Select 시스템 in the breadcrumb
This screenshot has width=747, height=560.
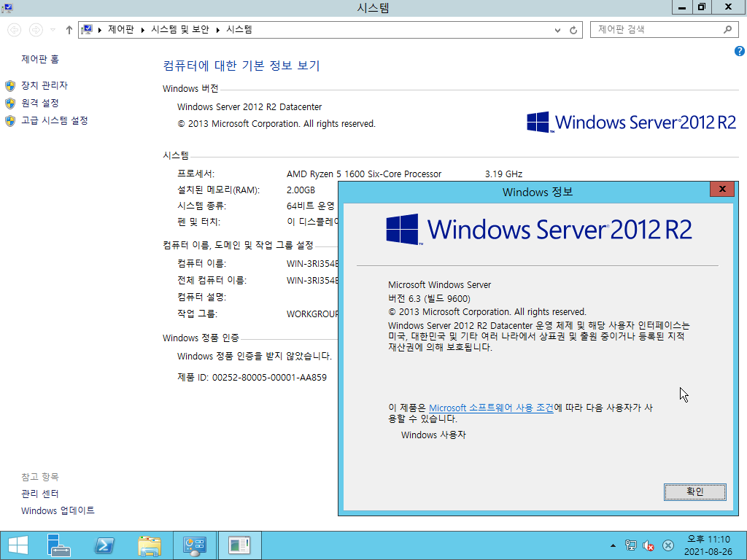coord(239,29)
